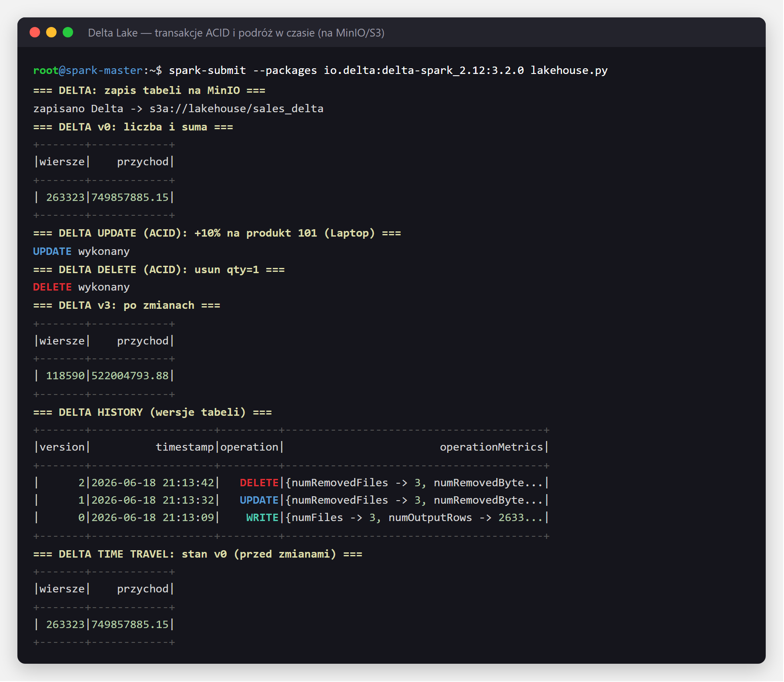The width and height of the screenshot is (784, 682).
Task: Select 'io.delta:delta-spark_2.12:3.2.0' package text
Action: (x=424, y=70)
